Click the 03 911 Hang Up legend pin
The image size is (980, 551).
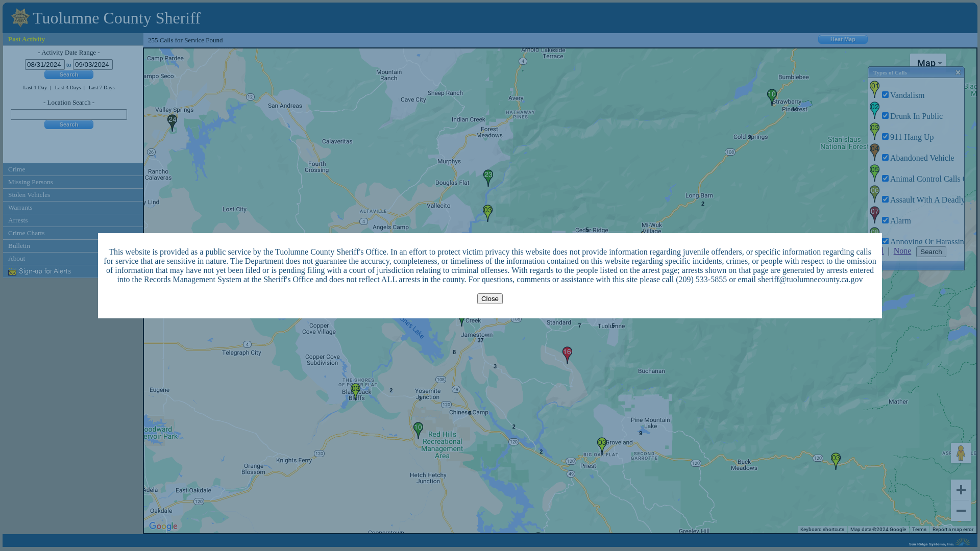874,132
